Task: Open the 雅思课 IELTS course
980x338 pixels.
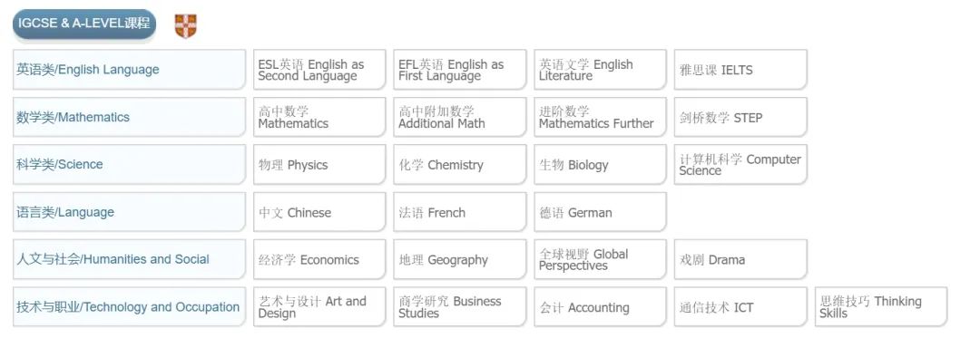Action: (x=740, y=70)
